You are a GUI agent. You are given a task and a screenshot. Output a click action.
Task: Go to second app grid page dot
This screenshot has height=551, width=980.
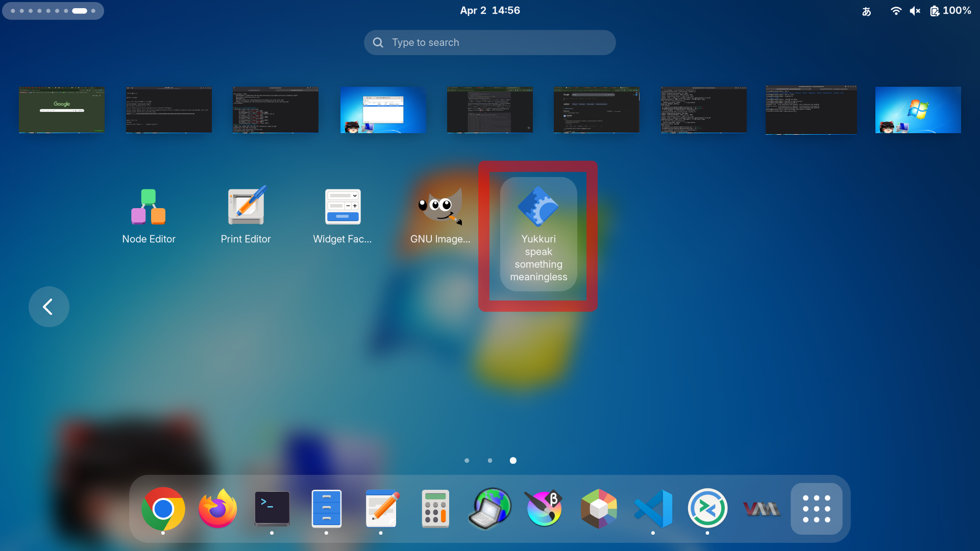(490, 461)
